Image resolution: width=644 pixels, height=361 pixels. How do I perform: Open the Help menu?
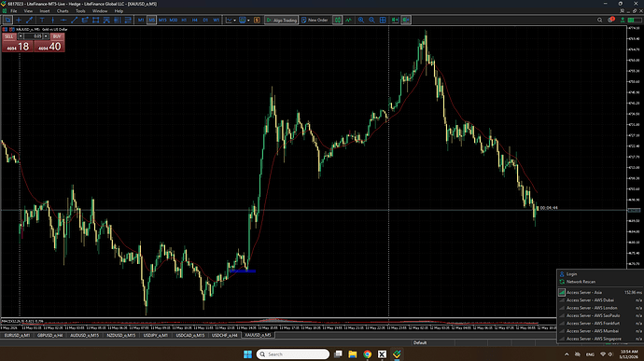click(x=119, y=11)
